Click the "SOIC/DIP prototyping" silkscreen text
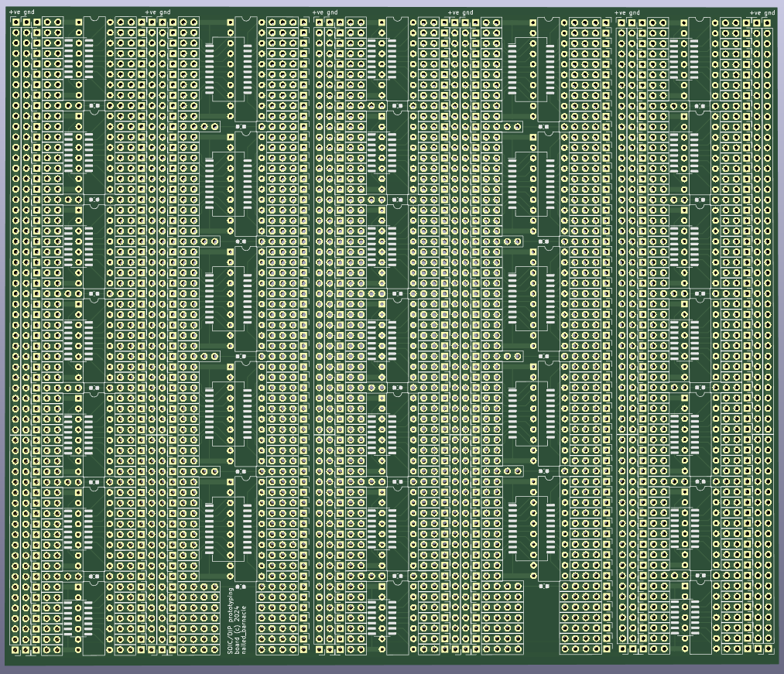 [231, 621]
